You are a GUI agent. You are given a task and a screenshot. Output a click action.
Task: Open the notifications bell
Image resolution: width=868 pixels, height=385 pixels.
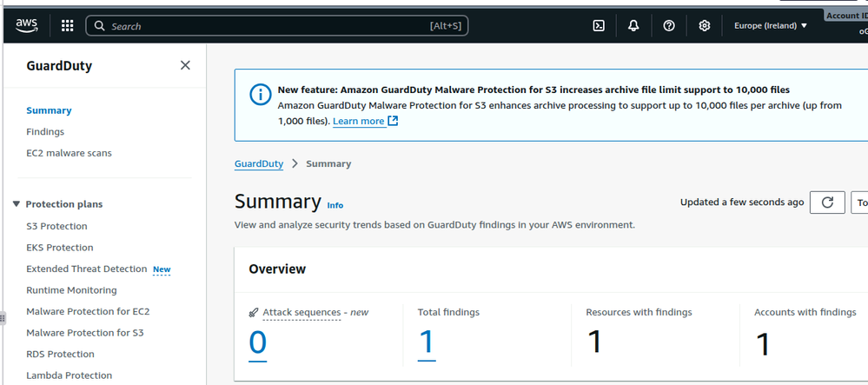(x=633, y=26)
